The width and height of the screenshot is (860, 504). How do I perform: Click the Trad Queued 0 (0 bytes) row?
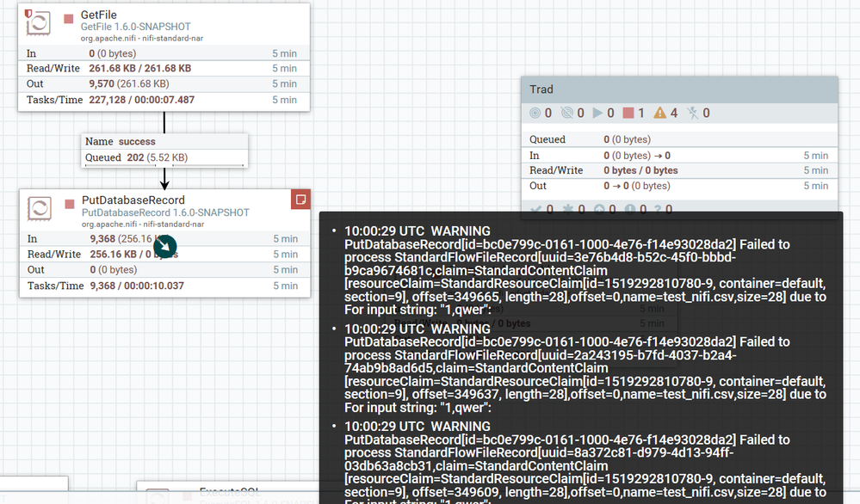679,139
